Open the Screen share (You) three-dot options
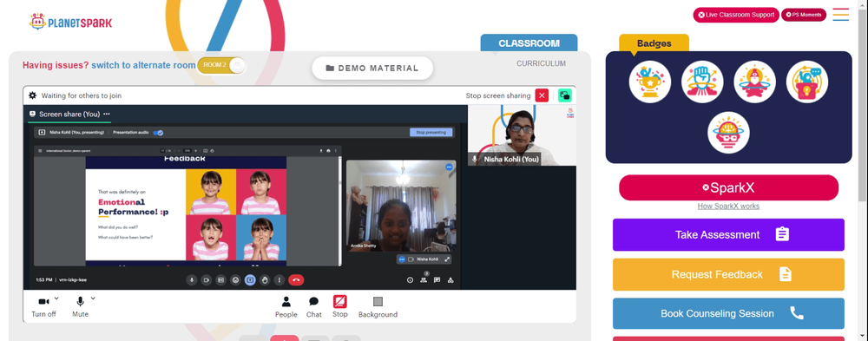This screenshot has width=868, height=341. coord(106,114)
